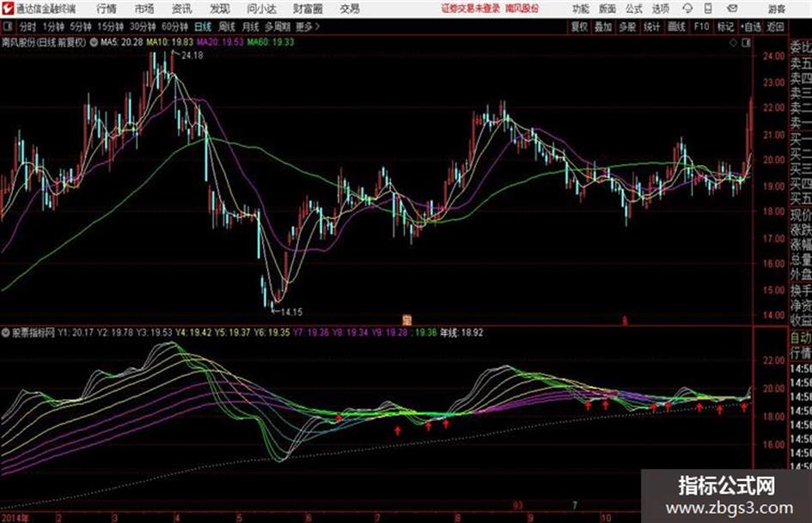Open the 公式 menu
This screenshot has height=523, width=812.
click(634, 9)
